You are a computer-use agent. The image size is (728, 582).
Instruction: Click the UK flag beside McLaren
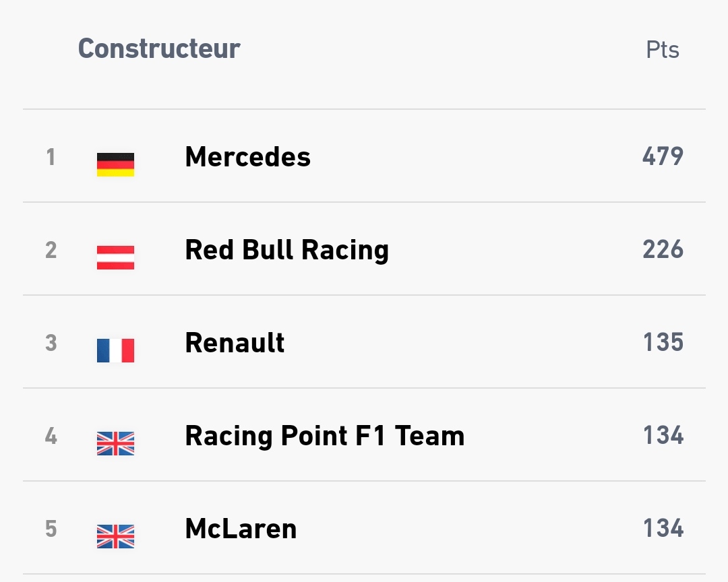[x=116, y=536]
